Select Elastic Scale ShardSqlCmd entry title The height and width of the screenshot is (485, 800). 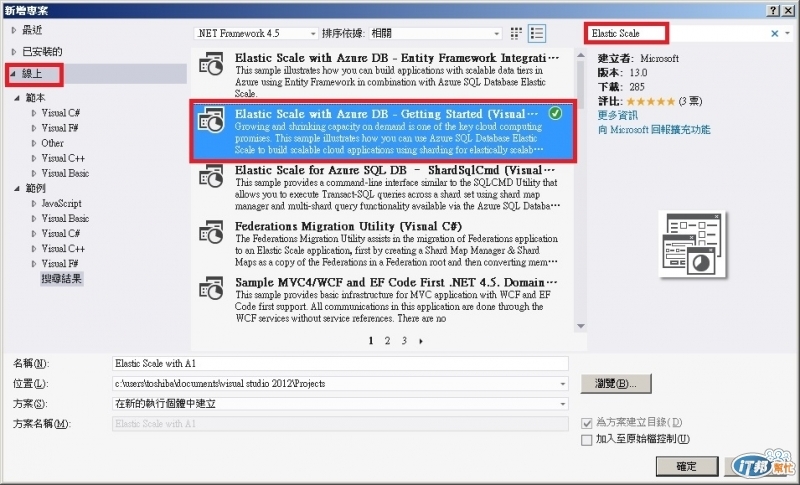point(394,170)
